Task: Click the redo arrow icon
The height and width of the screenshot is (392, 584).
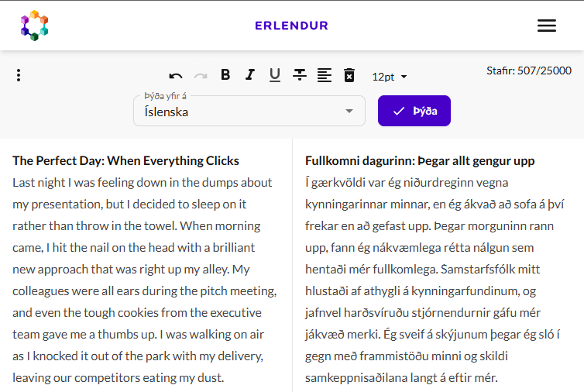Action: 201,76
